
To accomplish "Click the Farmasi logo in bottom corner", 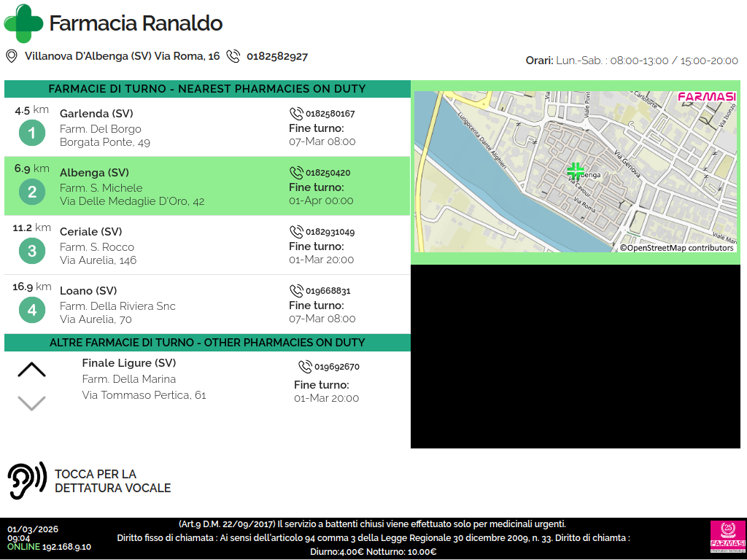I will pyautogui.click(x=727, y=536).
